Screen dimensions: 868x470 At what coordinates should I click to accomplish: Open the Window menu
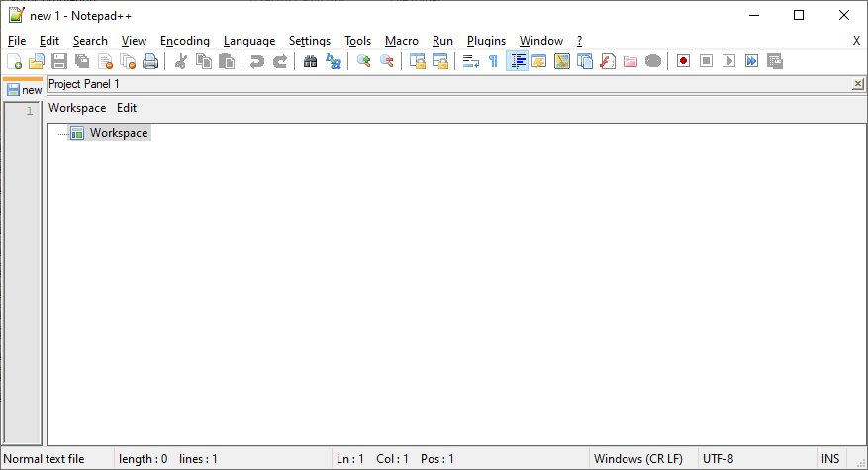[x=540, y=41]
